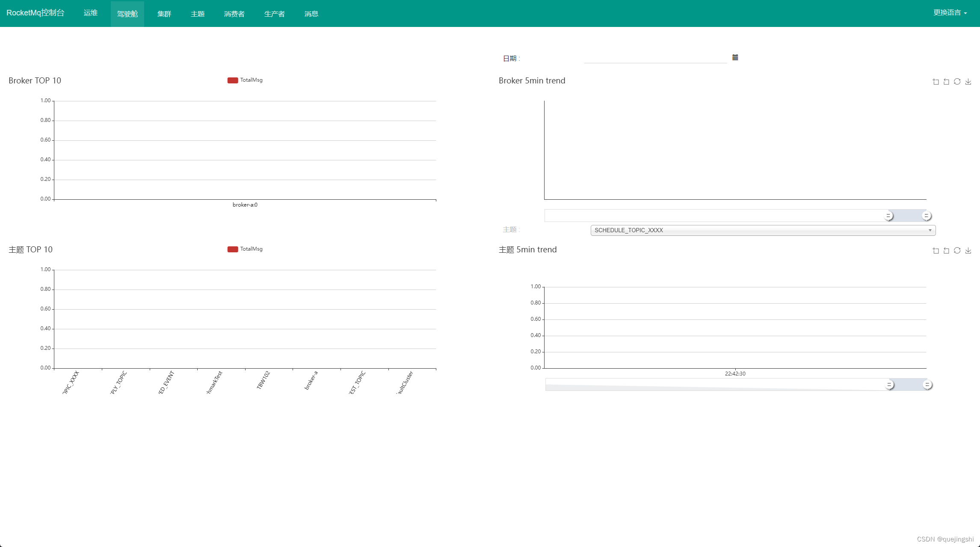Restore the Broker 5min trend chart

tap(957, 82)
